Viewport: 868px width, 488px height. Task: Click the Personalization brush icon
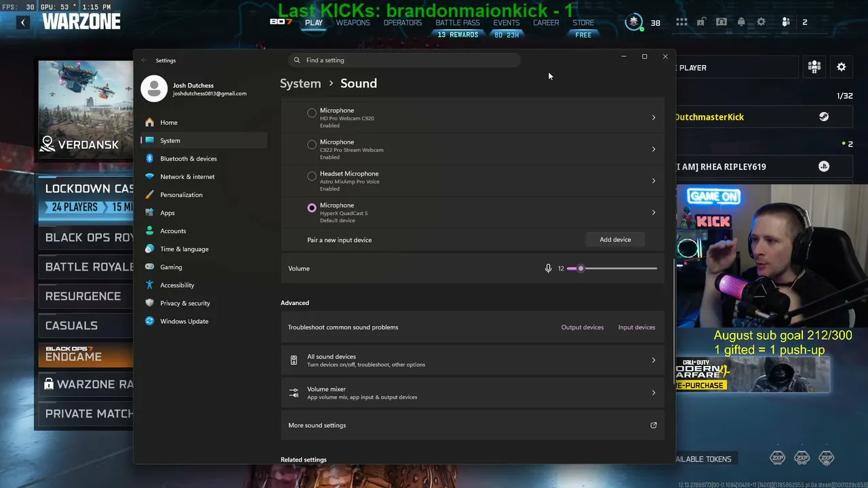click(x=150, y=195)
